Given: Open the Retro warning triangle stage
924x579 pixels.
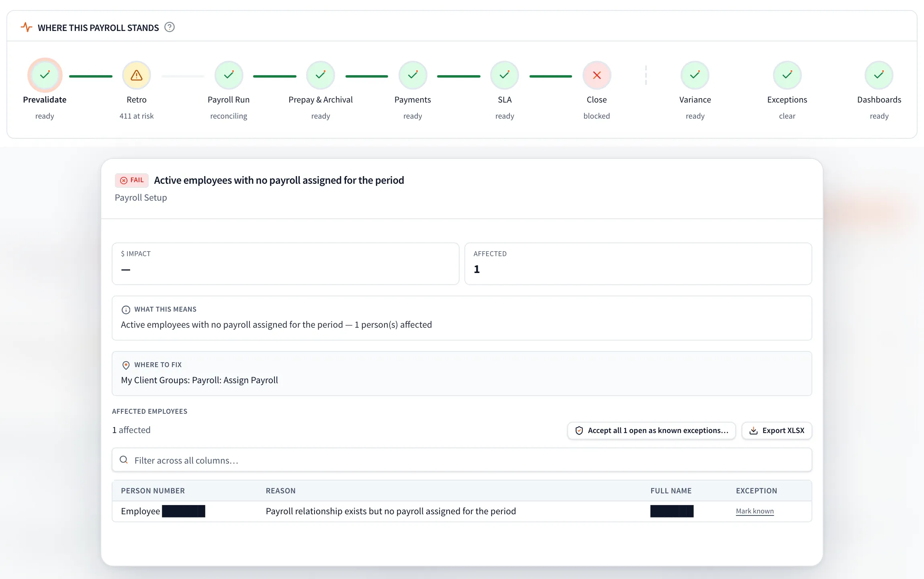Looking at the screenshot, I should coord(137,75).
